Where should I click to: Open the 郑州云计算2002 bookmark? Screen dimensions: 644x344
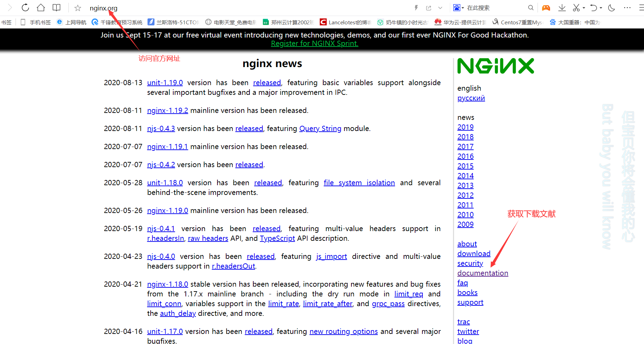pyautogui.click(x=288, y=22)
